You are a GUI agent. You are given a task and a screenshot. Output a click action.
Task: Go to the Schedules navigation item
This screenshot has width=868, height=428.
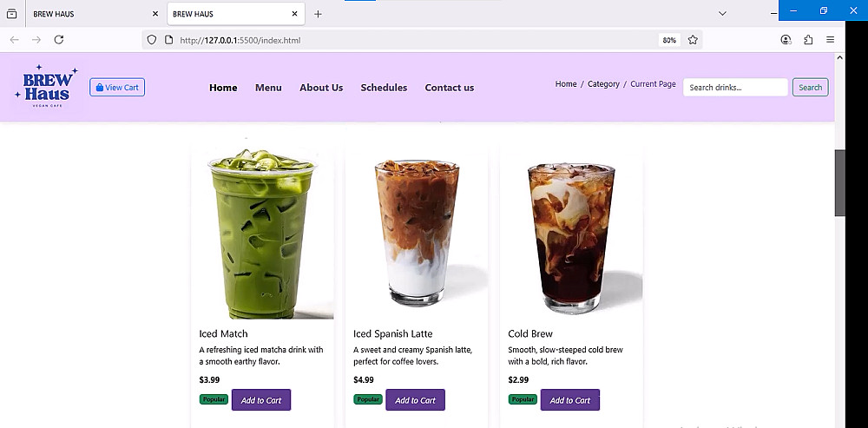(384, 88)
